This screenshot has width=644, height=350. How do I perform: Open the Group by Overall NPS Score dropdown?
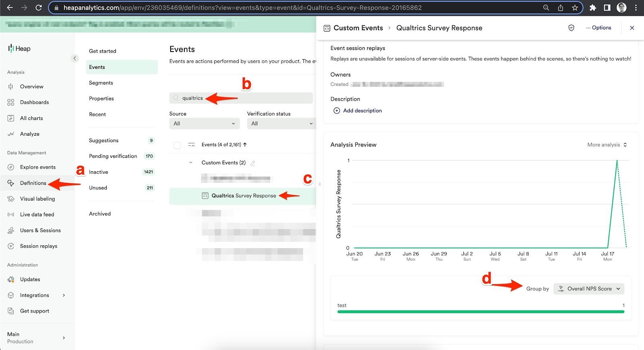[589, 289]
